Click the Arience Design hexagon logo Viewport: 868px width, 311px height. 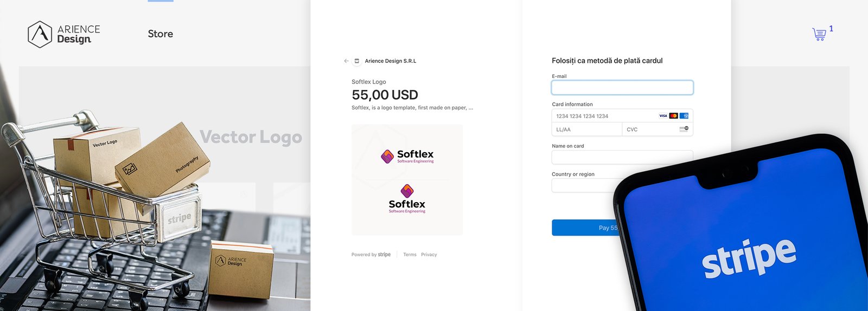pyautogui.click(x=40, y=34)
